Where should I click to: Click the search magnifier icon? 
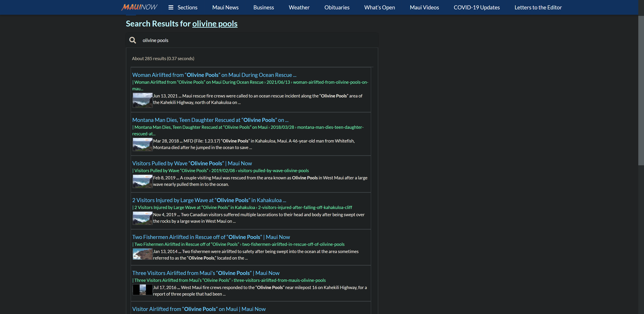coord(132,40)
